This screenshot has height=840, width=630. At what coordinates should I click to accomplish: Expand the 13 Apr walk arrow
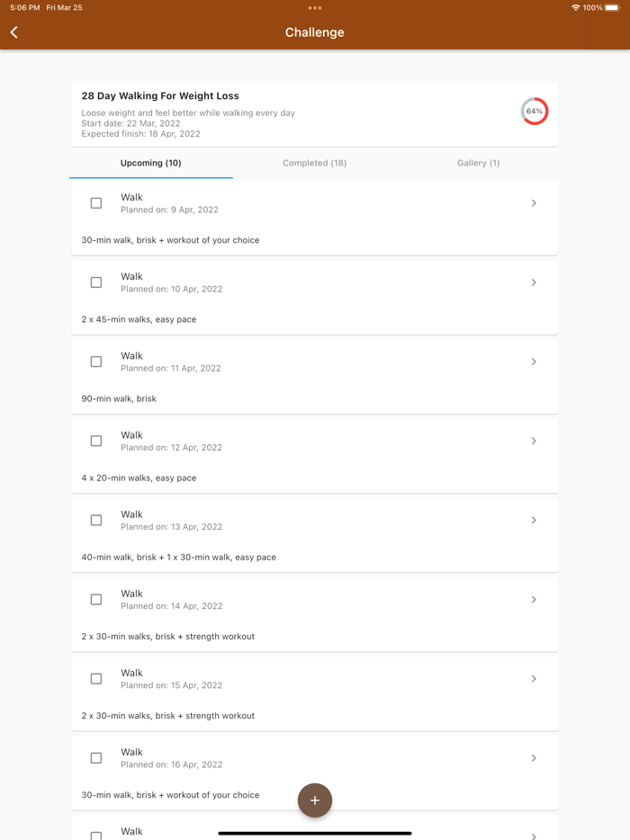click(534, 520)
